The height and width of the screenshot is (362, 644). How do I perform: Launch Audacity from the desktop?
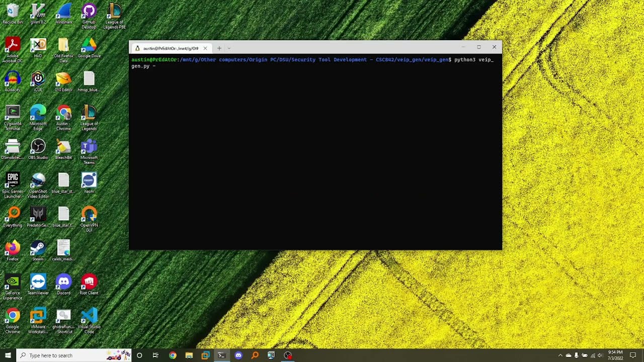click(x=13, y=81)
